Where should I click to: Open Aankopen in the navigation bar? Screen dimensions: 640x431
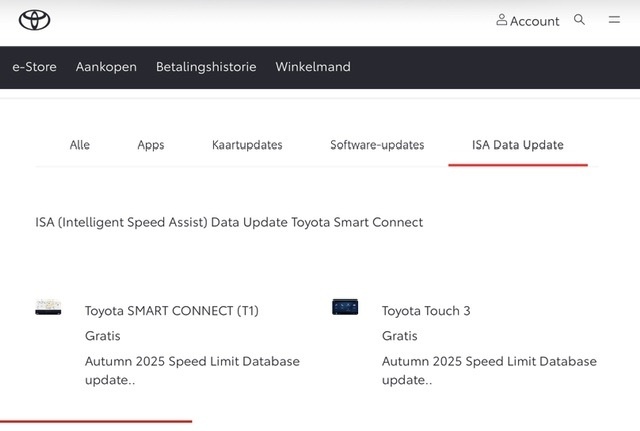pos(106,67)
